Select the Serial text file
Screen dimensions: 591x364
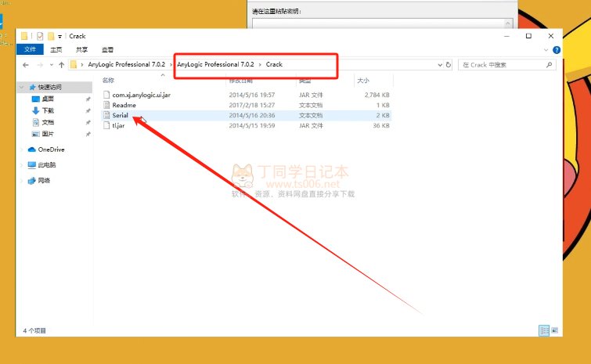click(121, 115)
